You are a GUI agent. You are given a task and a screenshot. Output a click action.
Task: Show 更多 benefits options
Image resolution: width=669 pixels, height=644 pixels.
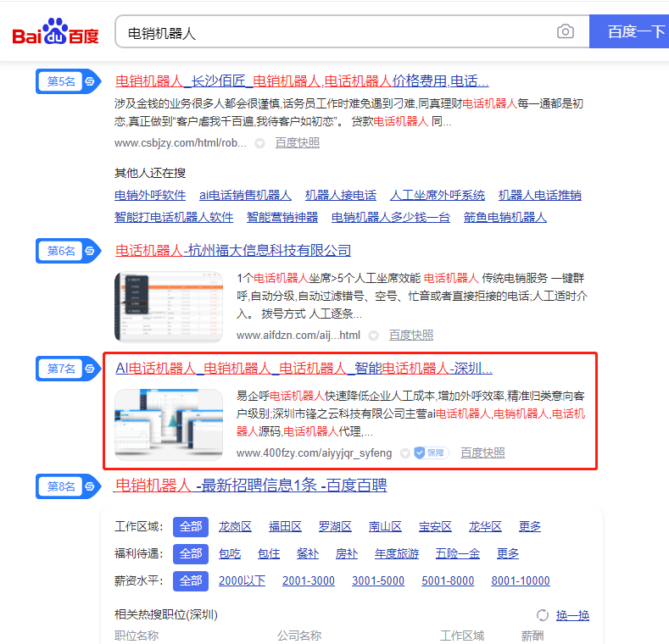(x=508, y=554)
